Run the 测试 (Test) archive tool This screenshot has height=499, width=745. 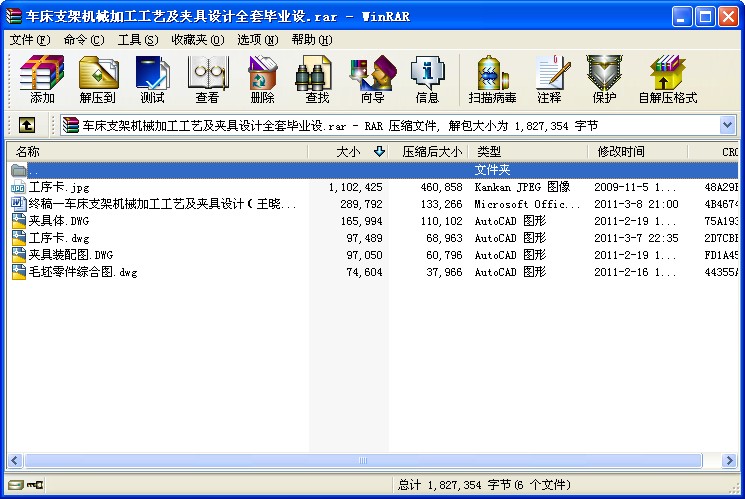tap(152, 79)
